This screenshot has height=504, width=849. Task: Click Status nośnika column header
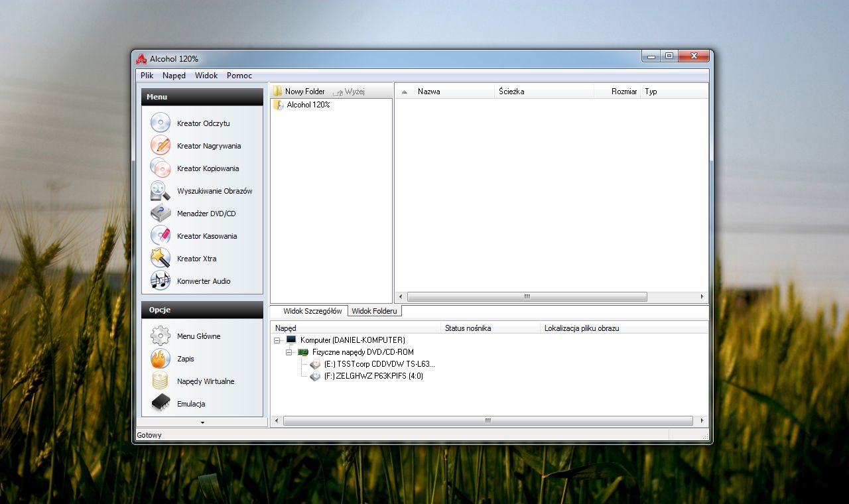tap(491, 328)
